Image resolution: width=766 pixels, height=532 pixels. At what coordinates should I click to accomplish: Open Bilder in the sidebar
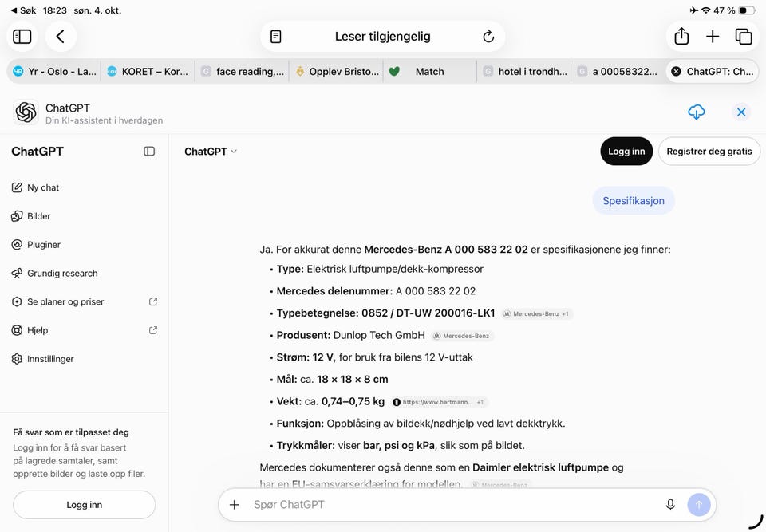(x=84, y=216)
